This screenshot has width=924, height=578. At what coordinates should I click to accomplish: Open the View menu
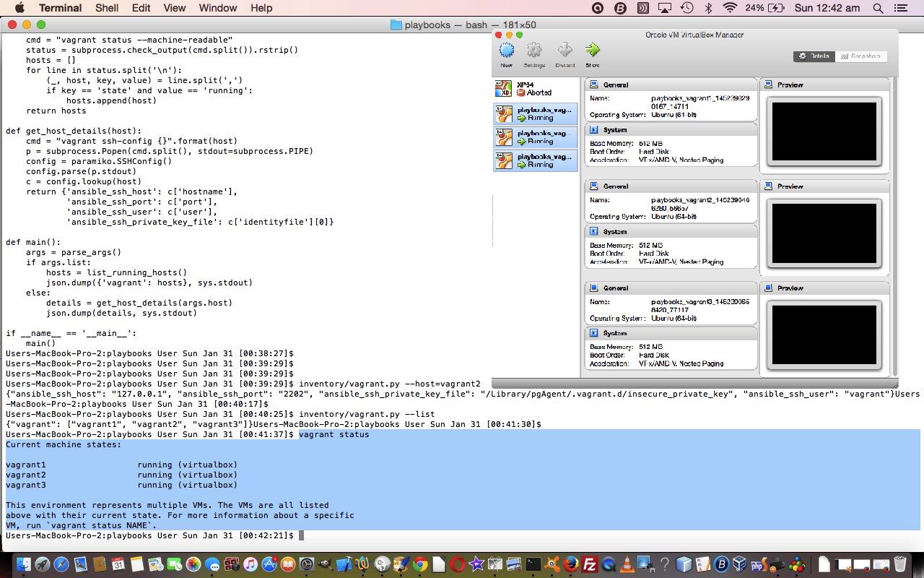[x=174, y=8]
